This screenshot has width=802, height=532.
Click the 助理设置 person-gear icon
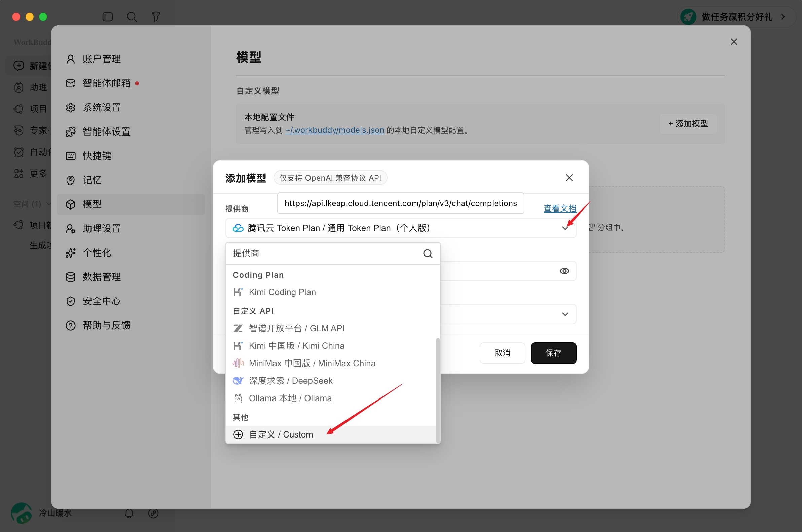point(70,229)
